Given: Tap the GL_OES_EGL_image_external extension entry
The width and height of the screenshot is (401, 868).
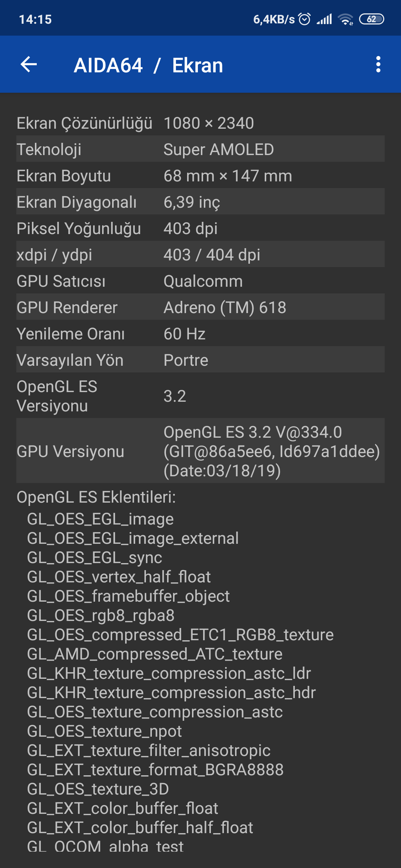Looking at the screenshot, I should click(x=133, y=538).
